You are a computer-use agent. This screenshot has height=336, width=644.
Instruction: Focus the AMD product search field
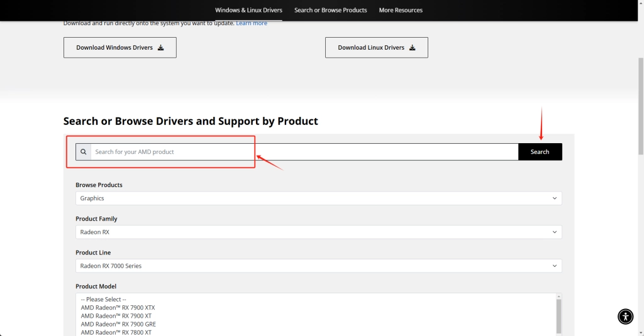pos(304,152)
